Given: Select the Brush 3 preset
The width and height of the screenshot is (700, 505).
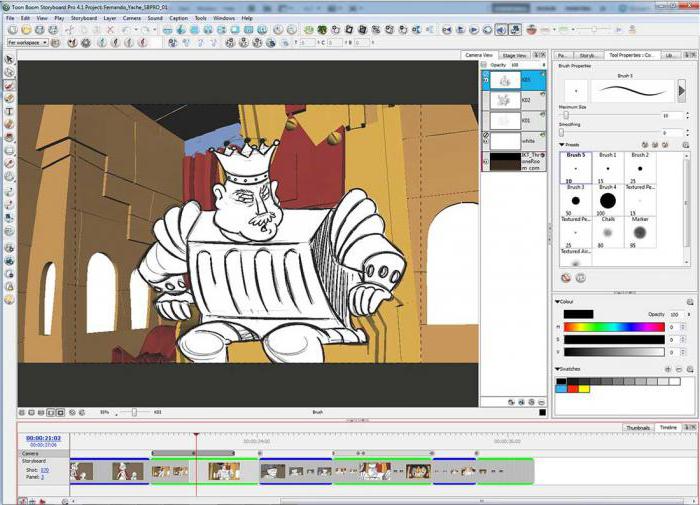Looking at the screenshot, I should [575, 200].
